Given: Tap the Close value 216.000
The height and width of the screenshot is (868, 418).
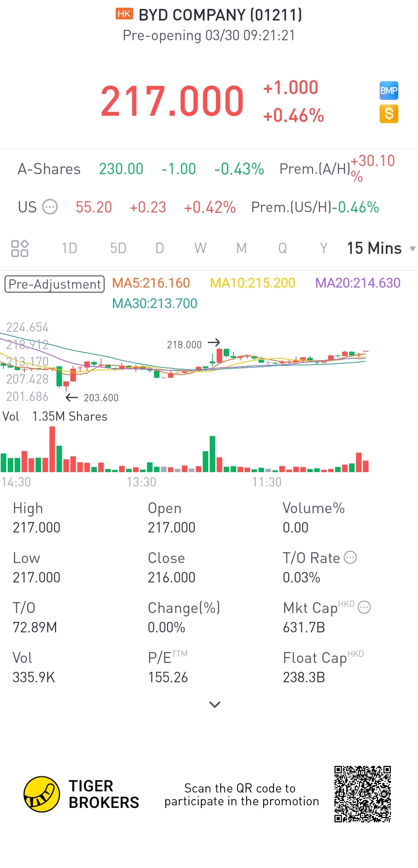Looking at the screenshot, I should [171, 577].
